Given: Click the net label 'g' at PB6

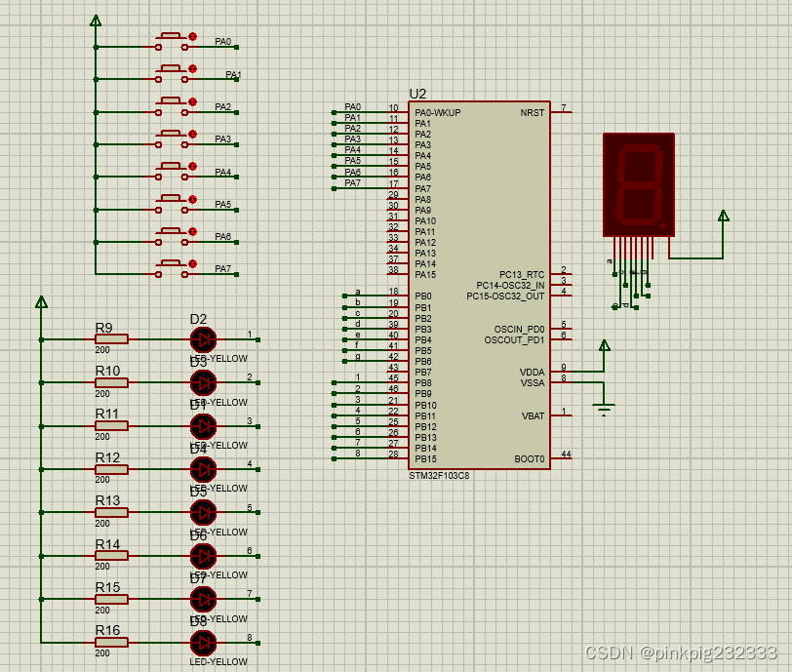Looking at the screenshot, I should point(358,356).
